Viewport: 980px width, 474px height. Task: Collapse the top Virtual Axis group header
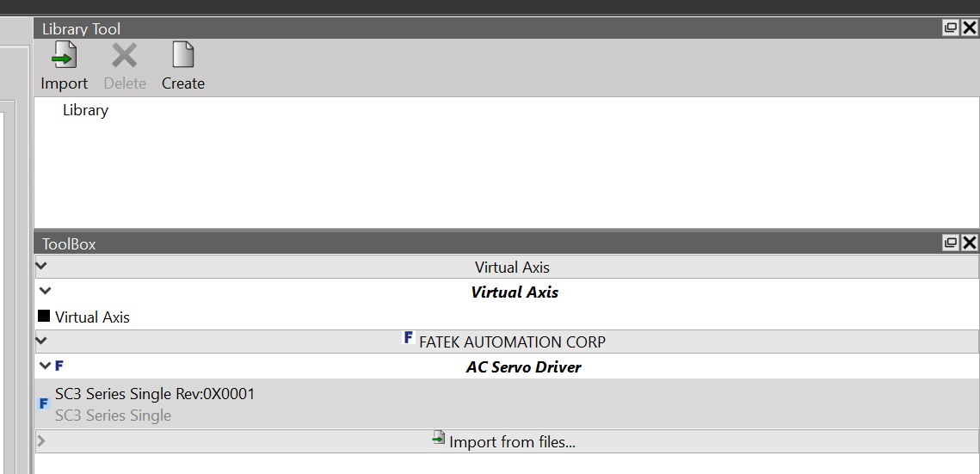tap(41, 267)
